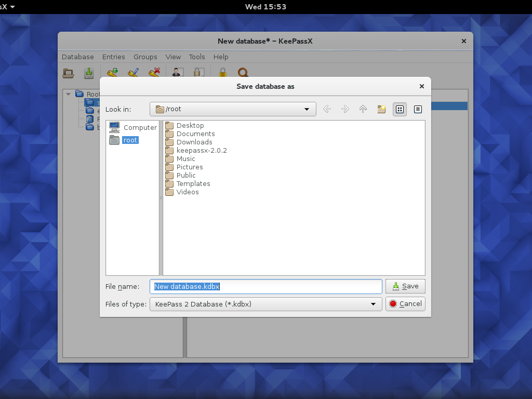Click the system clock Wed 15:53
This screenshot has height=399, width=532.
click(265, 7)
